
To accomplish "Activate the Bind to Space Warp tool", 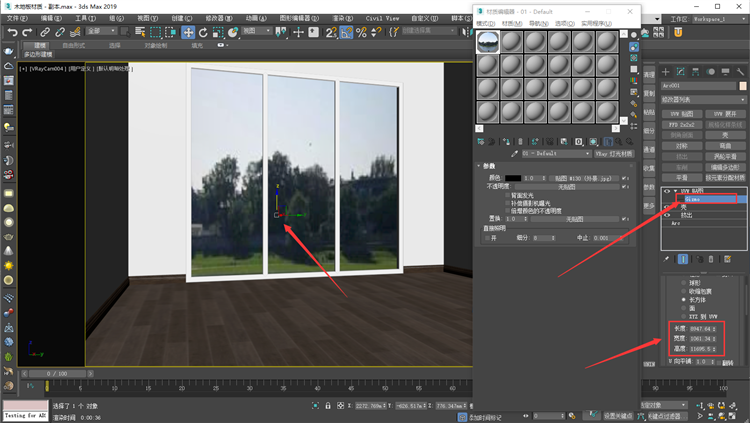I will (75, 33).
